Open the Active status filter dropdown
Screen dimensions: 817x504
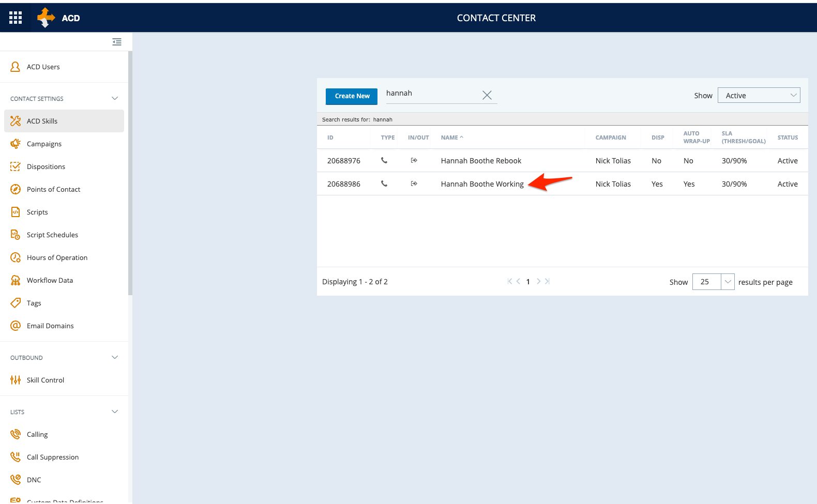tap(759, 95)
